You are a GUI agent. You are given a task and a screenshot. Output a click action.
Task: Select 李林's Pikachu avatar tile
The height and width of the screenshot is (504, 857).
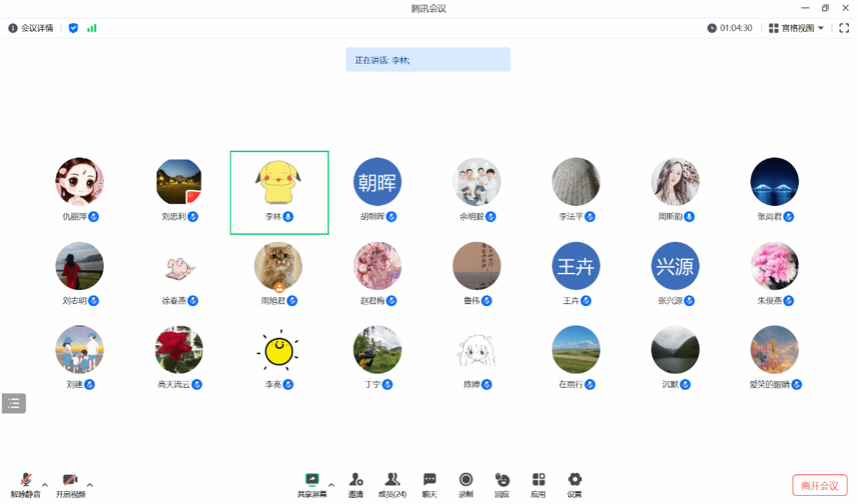click(279, 193)
